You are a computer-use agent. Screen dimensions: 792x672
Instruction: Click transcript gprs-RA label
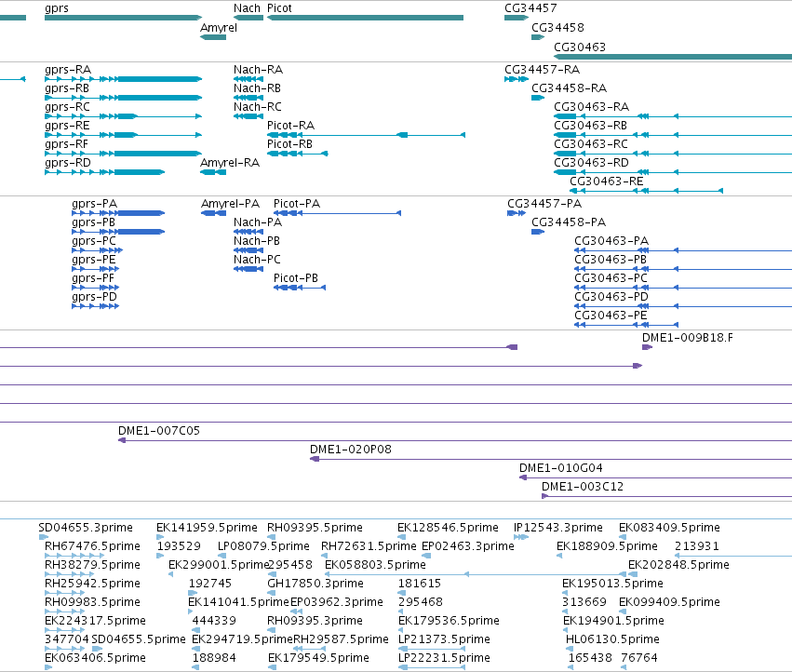(68, 70)
